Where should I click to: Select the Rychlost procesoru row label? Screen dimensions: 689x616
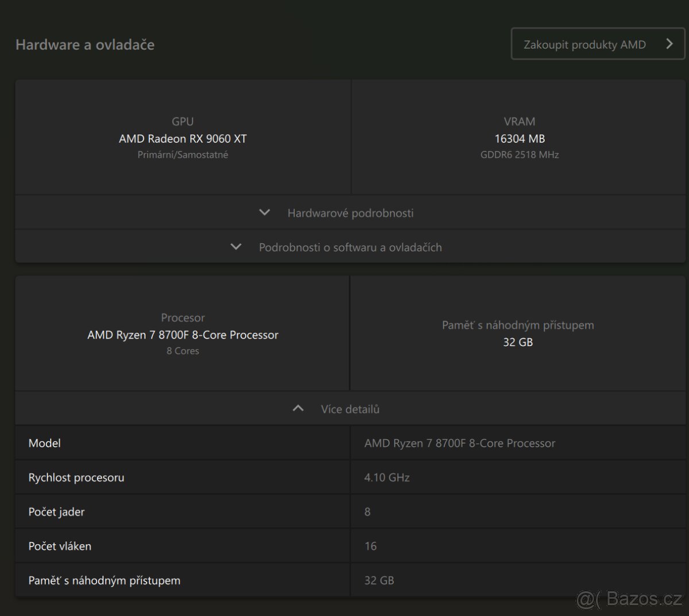pos(76,478)
